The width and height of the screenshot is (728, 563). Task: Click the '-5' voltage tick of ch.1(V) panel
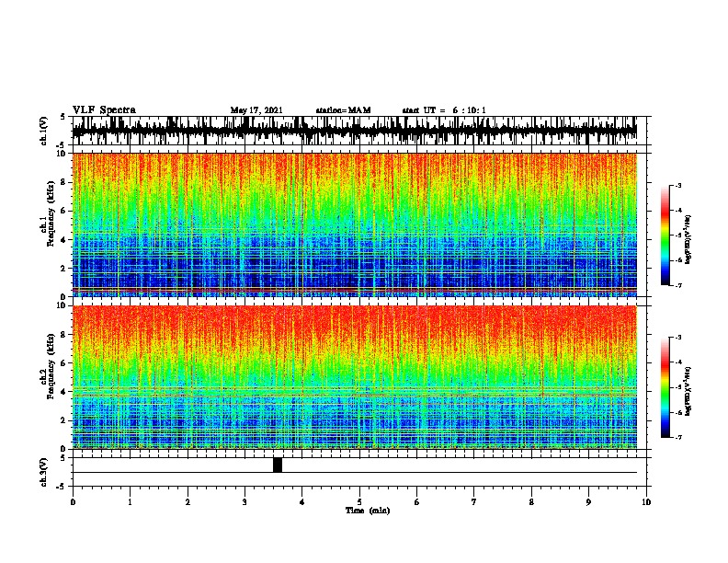(63, 145)
